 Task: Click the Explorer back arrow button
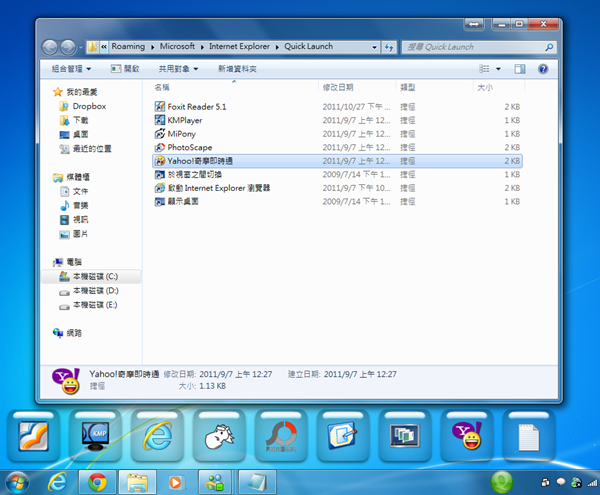pyautogui.click(x=50, y=47)
